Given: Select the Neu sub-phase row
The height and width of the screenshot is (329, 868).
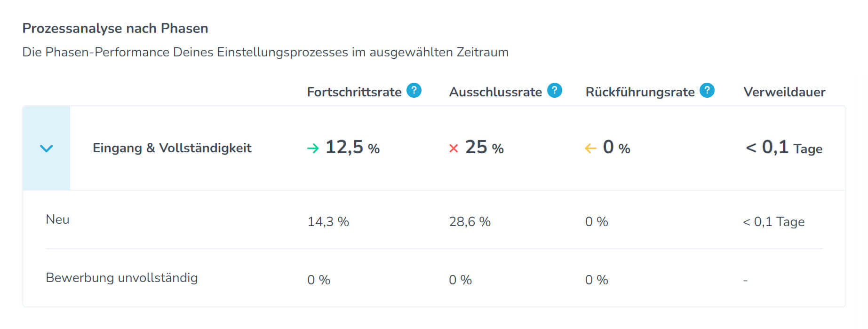Looking at the screenshot, I should (57, 219).
